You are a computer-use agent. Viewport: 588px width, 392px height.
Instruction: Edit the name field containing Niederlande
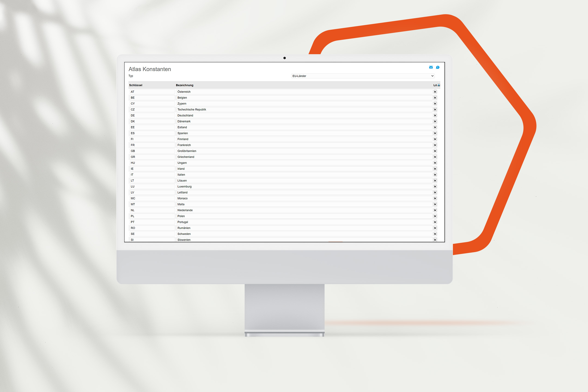tap(304, 210)
